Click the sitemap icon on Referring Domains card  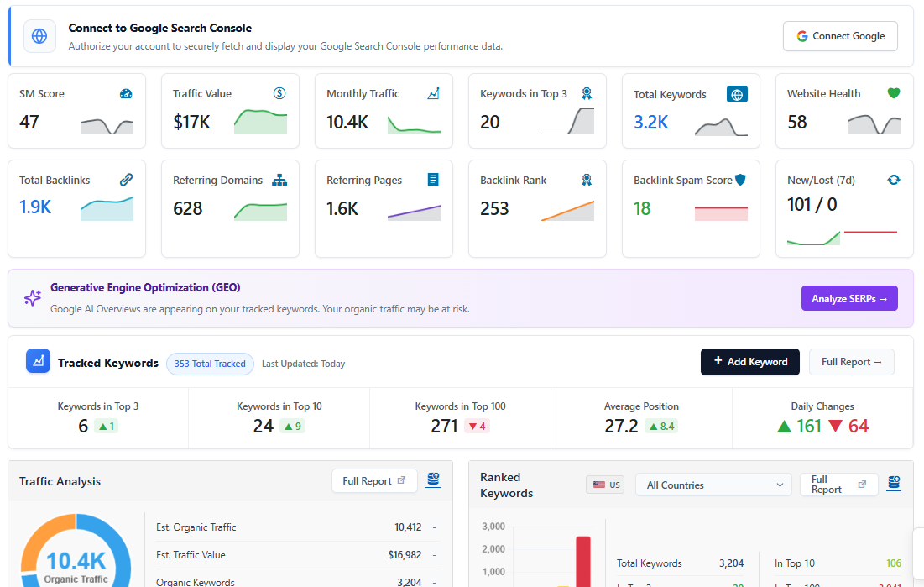tap(279, 180)
